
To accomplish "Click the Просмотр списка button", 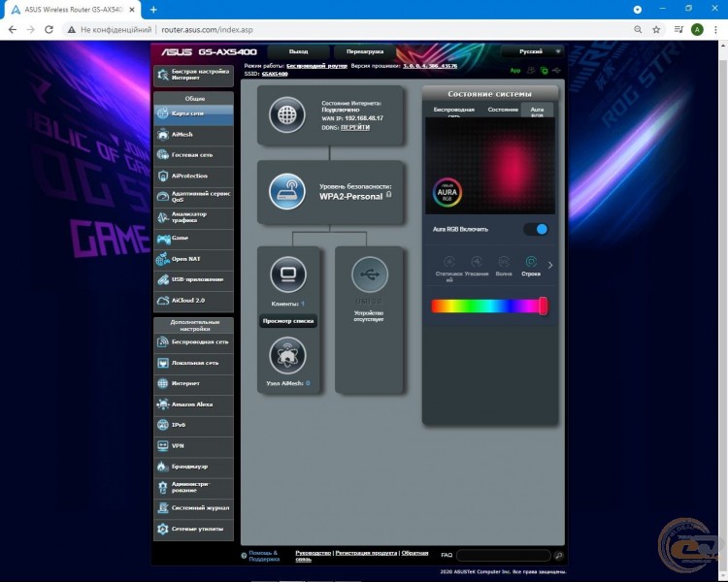I will pyautogui.click(x=288, y=321).
